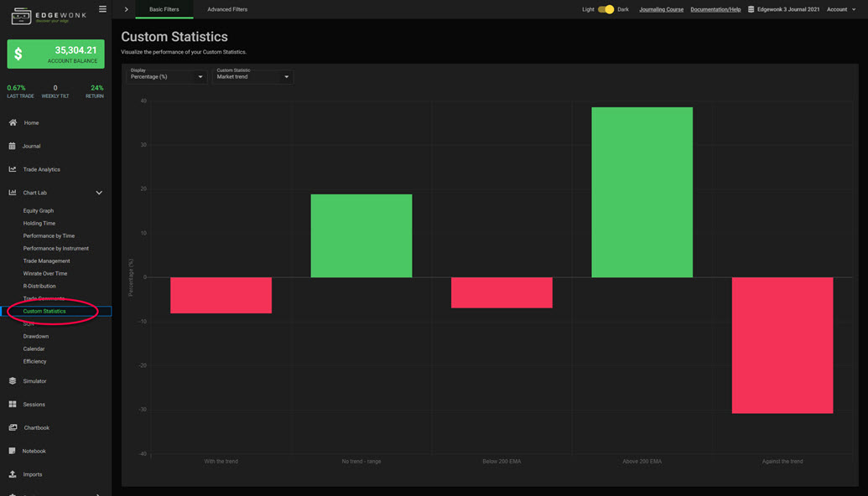The image size is (868, 496).
Task: Open the Display Percentage dropdown
Action: [167, 76]
